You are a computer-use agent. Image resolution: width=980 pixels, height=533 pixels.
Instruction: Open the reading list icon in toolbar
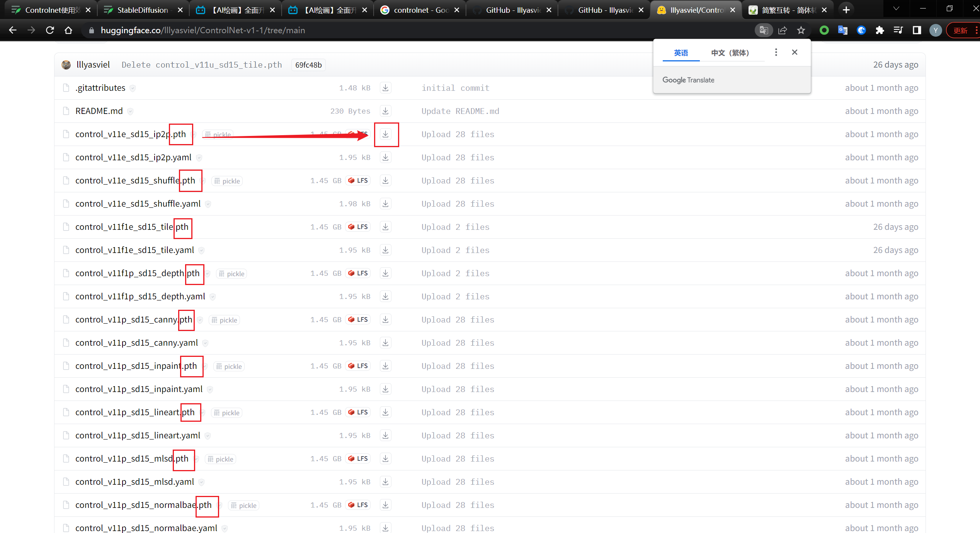pyautogui.click(x=898, y=30)
